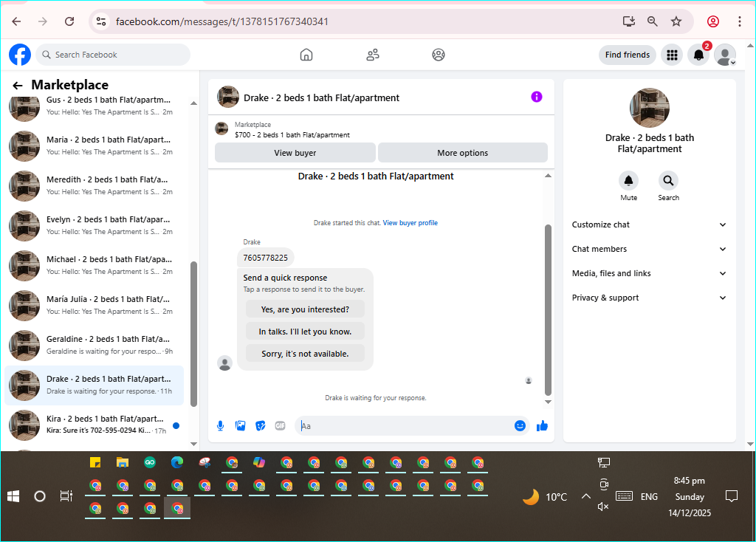Viewport: 756px width, 542px height.
Task: Expand Customize chat section
Action: pos(649,224)
